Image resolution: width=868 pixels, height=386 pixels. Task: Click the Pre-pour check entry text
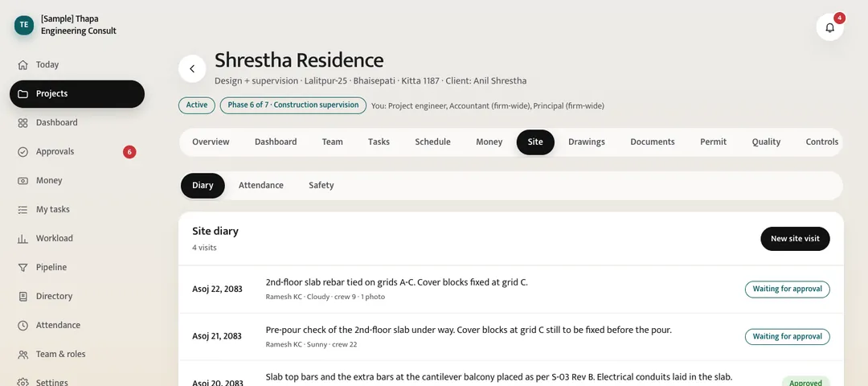click(469, 330)
